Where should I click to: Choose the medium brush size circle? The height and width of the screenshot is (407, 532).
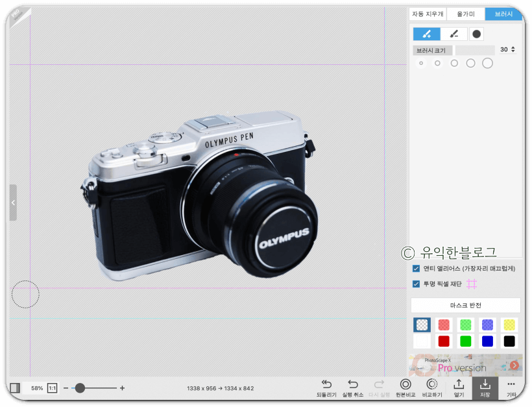(x=454, y=63)
